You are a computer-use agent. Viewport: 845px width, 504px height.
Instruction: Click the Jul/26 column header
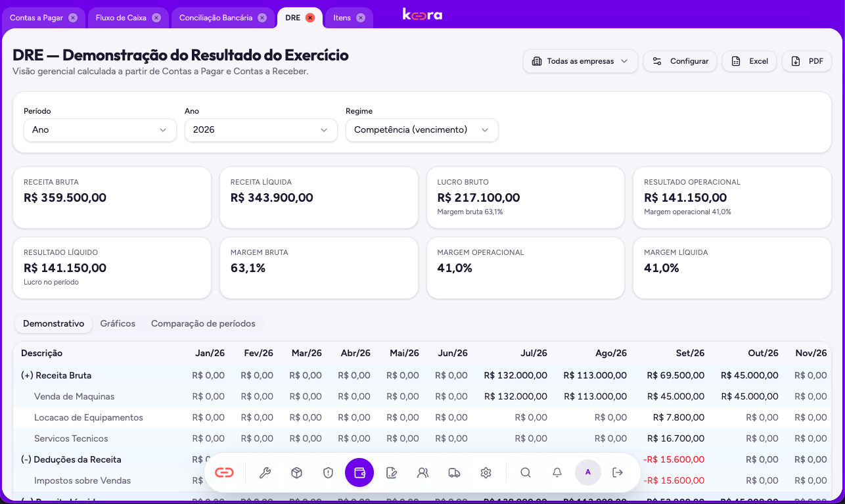coord(534,353)
